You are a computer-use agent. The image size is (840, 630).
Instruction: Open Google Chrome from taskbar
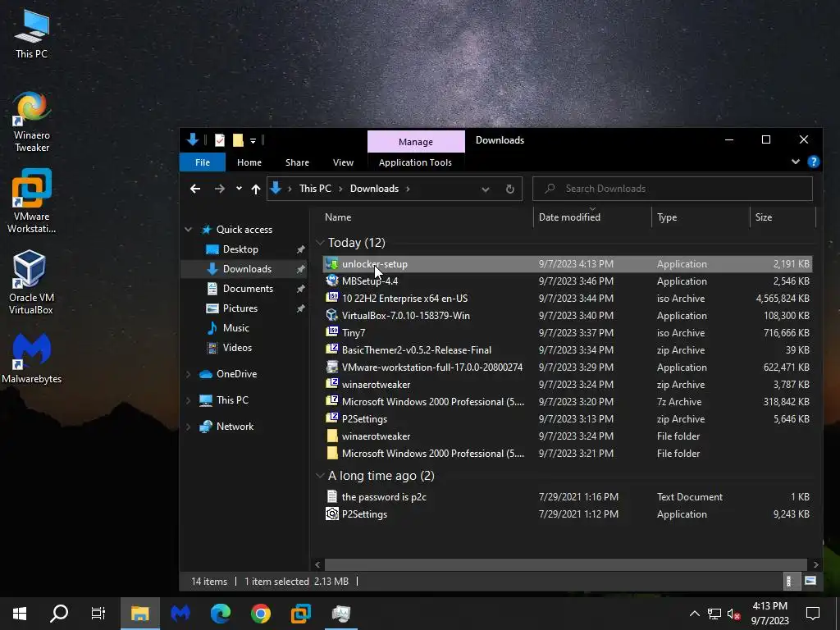click(260, 614)
